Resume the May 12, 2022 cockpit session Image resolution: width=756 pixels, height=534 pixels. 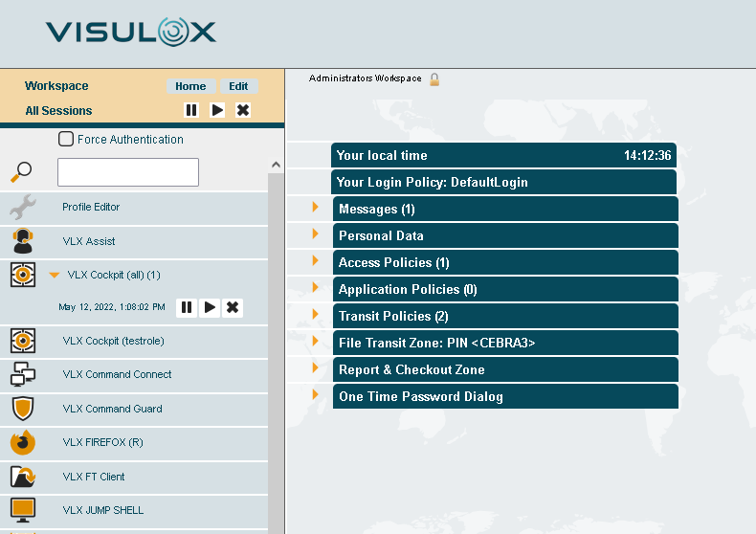[210, 307]
